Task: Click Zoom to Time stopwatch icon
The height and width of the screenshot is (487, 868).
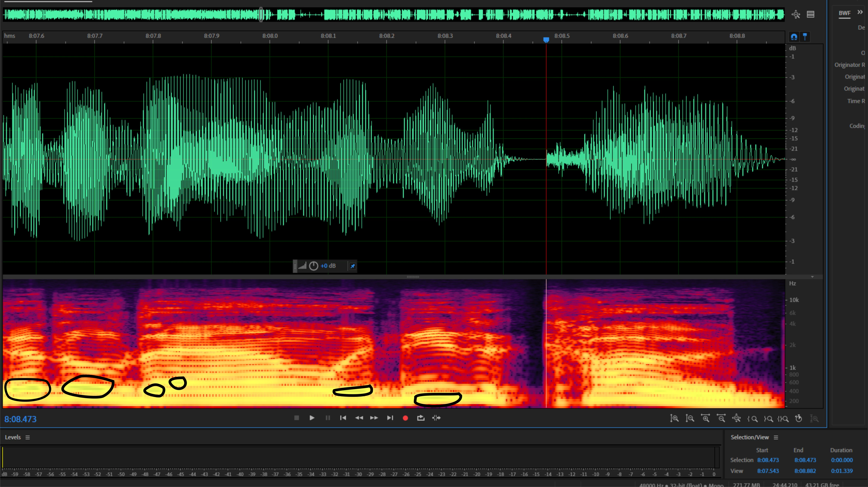Action: point(799,419)
